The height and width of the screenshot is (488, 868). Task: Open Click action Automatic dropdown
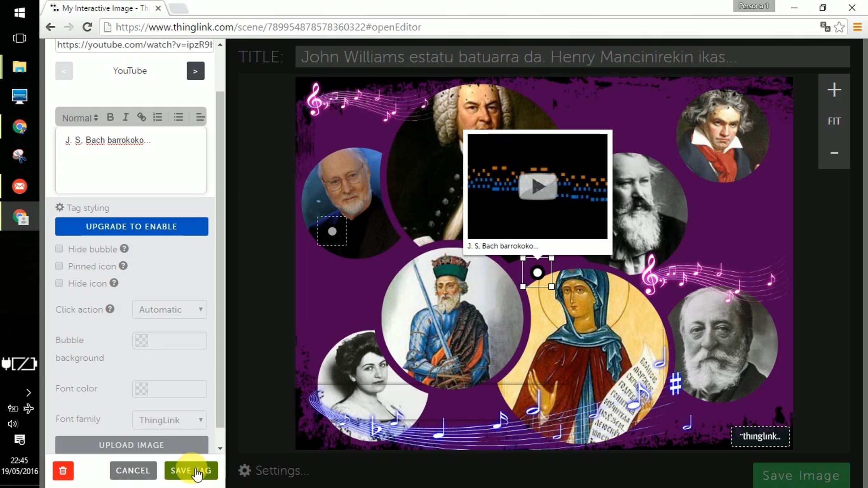point(170,310)
